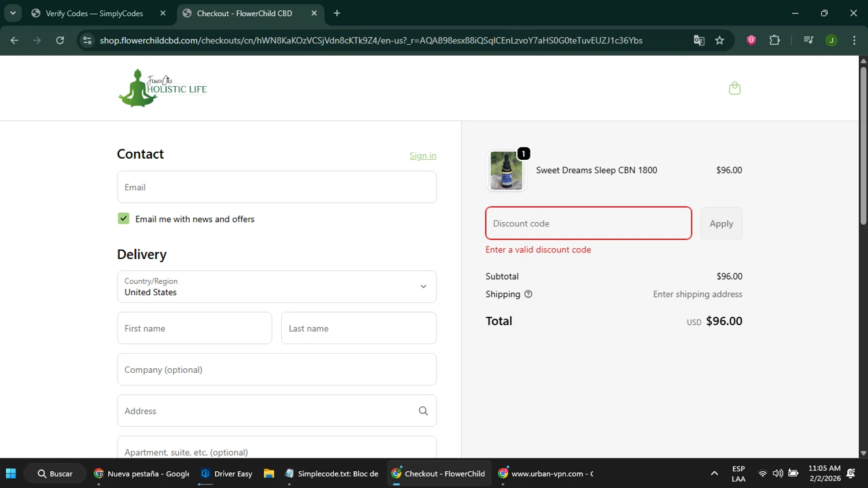Image resolution: width=868 pixels, height=488 pixels.
Task: Click the Email input field
Action: coord(277,187)
